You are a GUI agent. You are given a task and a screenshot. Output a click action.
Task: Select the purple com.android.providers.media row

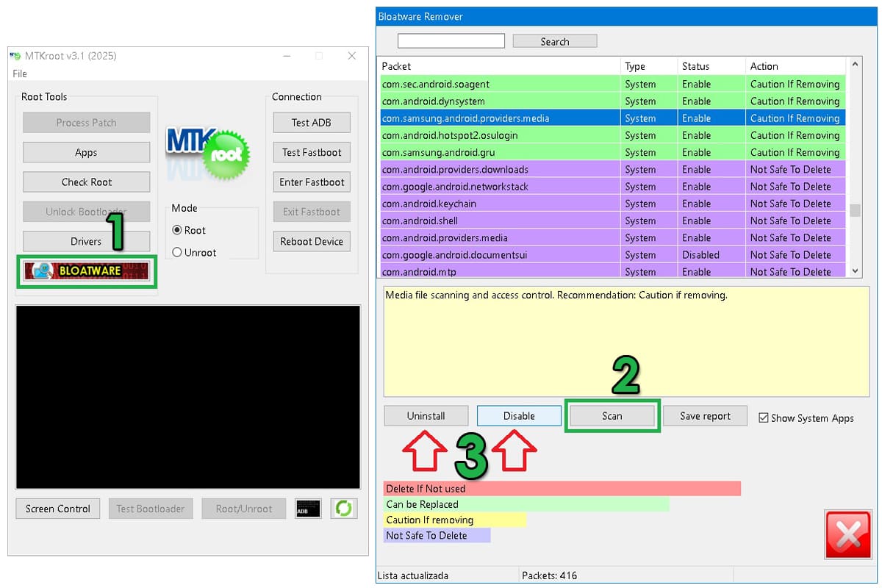pyautogui.click(x=612, y=238)
